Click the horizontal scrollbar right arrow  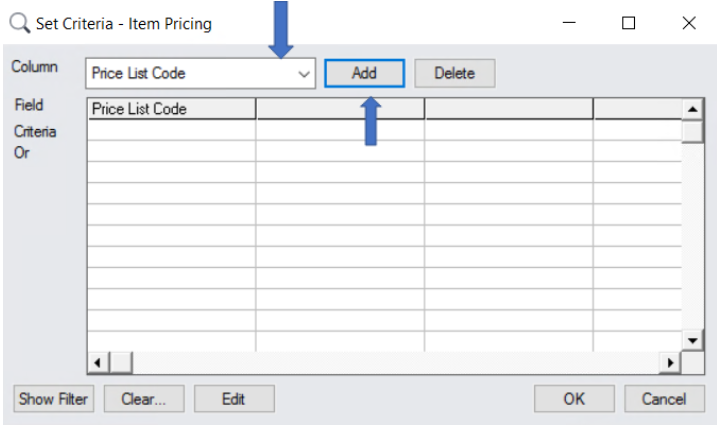point(671,361)
